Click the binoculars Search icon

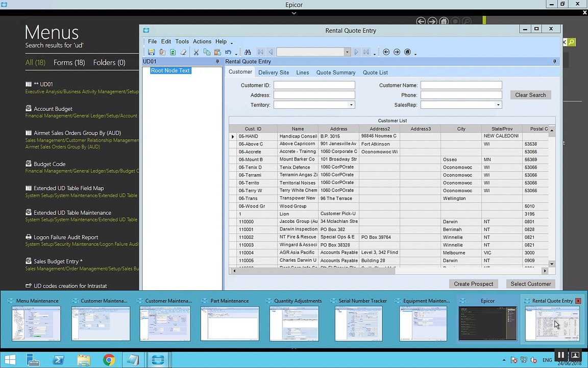(x=248, y=52)
